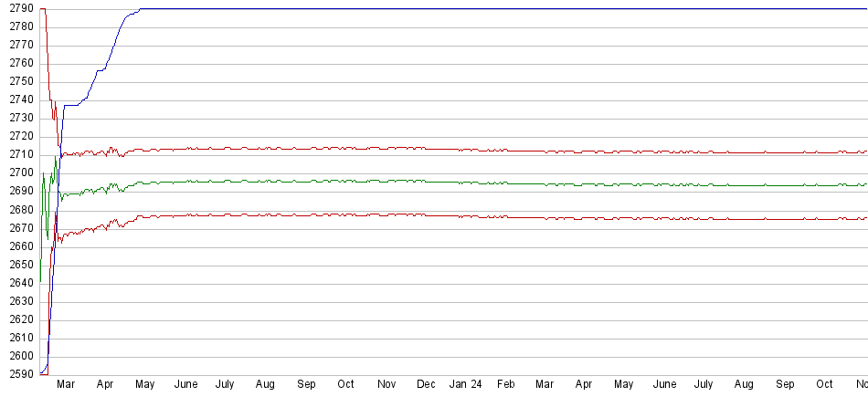Viewport: 868px width, 397px height.
Task: Click the 2610 y-axis value
Action: [18, 338]
